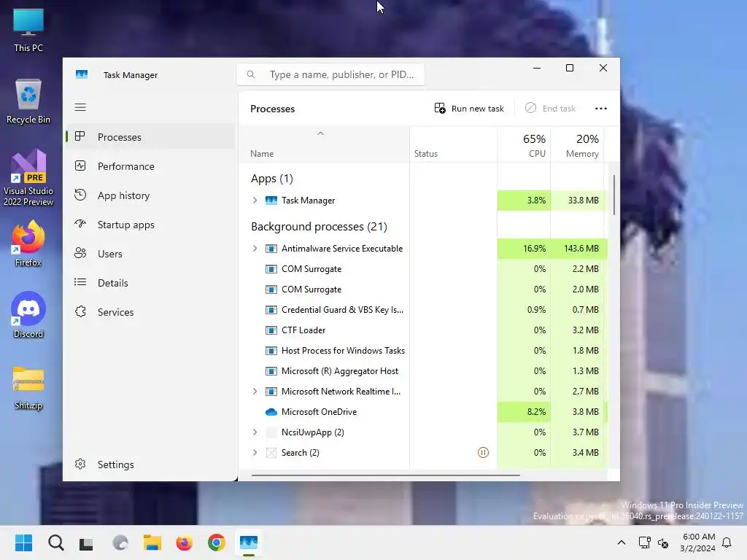The width and height of the screenshot is (747, 560).
Task: Open Task View on taskbar
Action: click(86, 543)
